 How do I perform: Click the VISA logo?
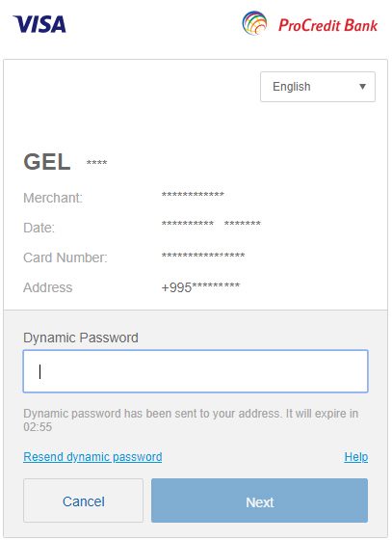[39, 24]
